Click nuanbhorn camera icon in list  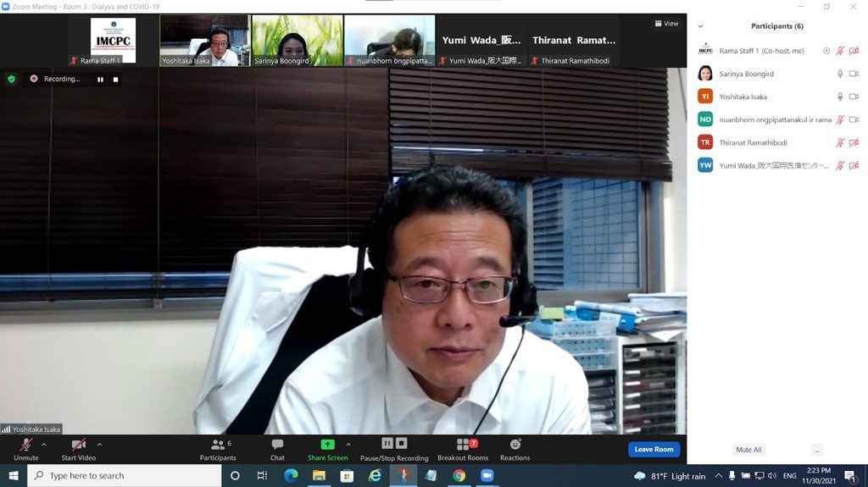click(854, 119)
